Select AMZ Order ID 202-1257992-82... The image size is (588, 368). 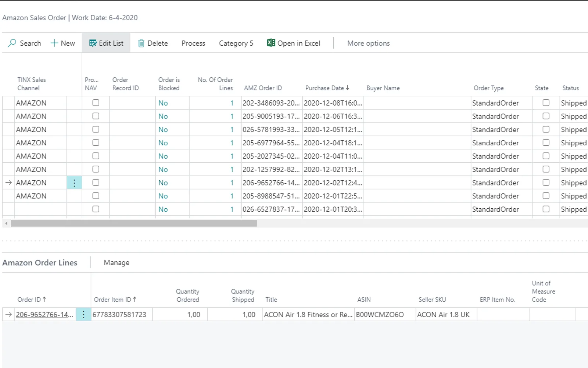click(x=271, y=169)
